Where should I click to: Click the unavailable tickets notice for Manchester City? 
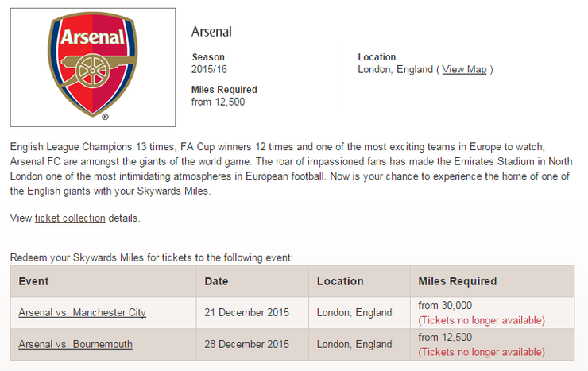pyautogui.click(x=482, y=320)
